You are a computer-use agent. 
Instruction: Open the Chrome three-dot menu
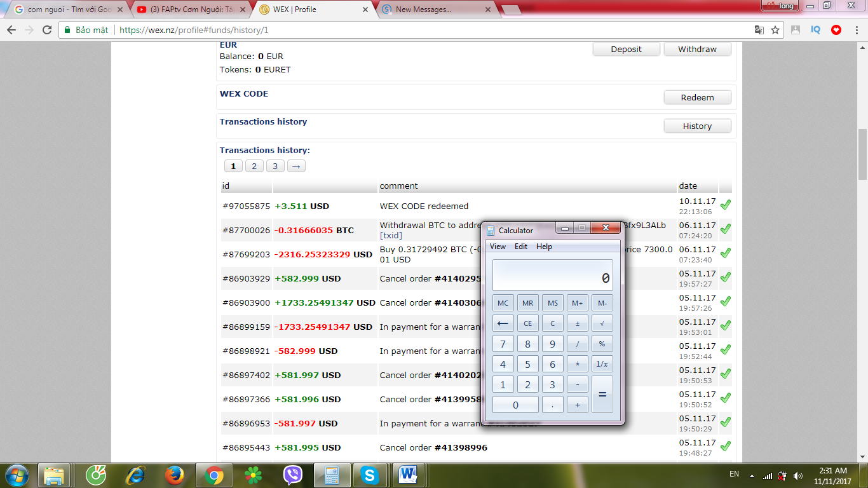point(856,30)
